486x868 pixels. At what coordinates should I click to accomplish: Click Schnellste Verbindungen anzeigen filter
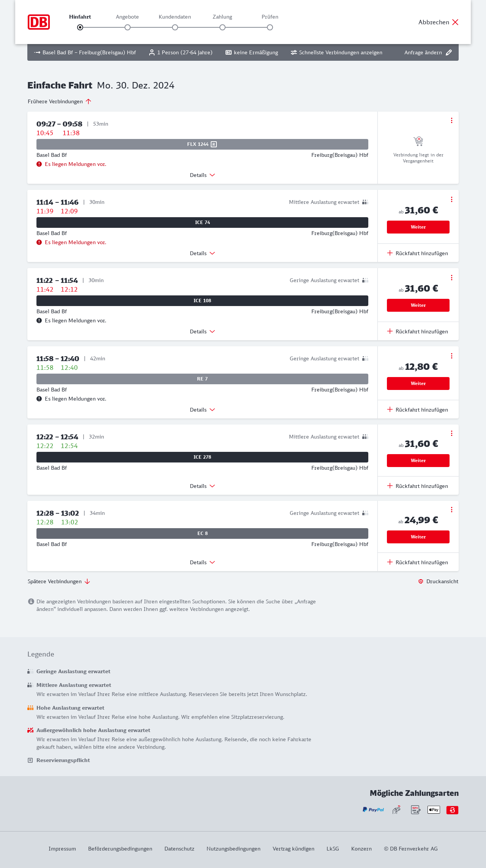tap(336, 52)
